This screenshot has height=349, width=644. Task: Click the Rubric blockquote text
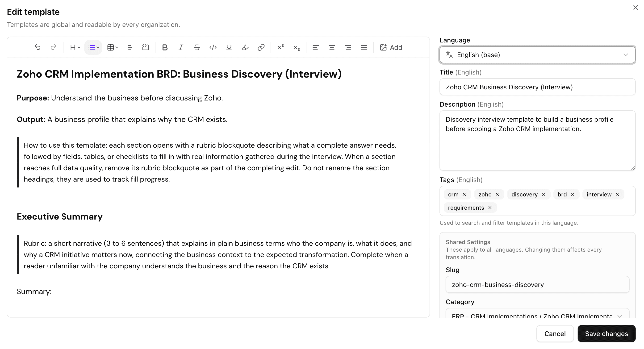pyautogui.click(x=217, y=255)
